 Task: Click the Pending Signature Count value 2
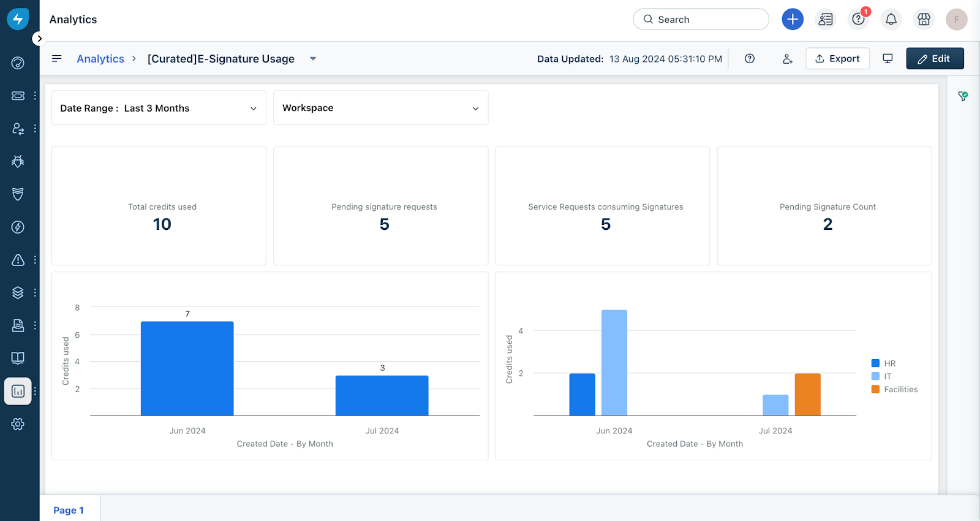pos(827,224)
